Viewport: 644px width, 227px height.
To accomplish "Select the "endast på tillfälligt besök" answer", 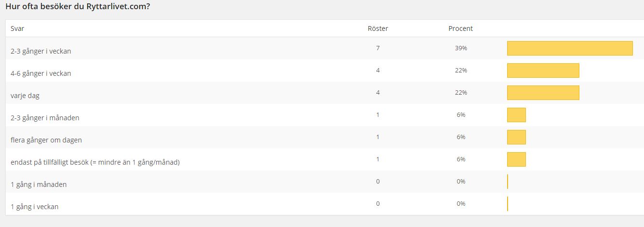I will point(95,162).
